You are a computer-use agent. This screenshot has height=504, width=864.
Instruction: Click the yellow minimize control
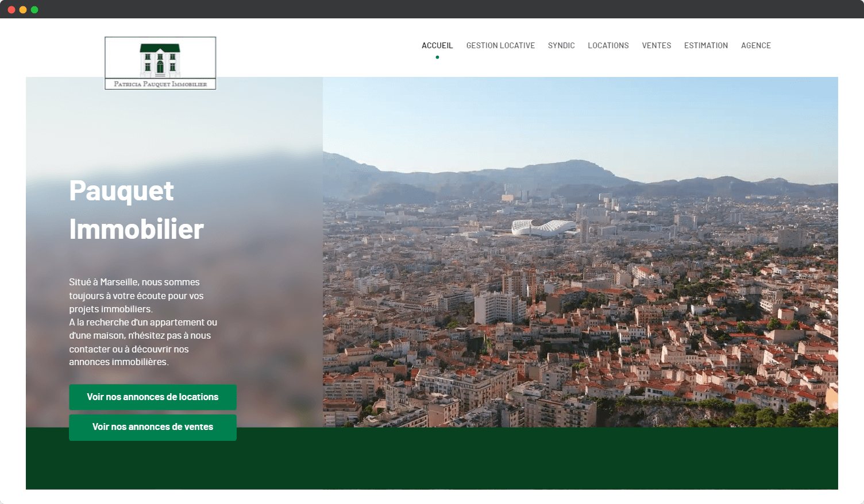[x=23, y=9]
